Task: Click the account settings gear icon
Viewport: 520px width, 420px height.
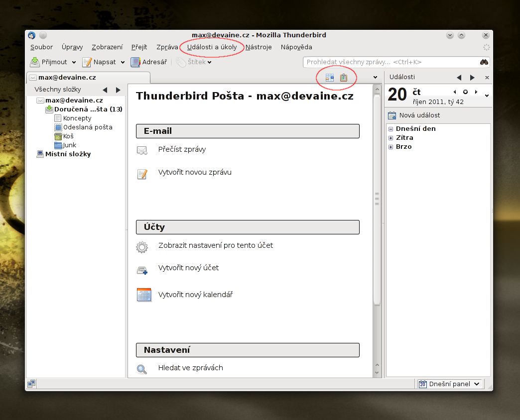Action: (x=142, y=247)
